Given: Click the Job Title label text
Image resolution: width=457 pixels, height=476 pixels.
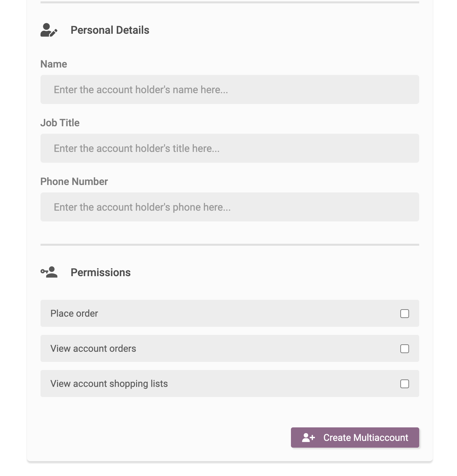Looking at the screenshot, I should pyautogui.click(x=60, y=123).
